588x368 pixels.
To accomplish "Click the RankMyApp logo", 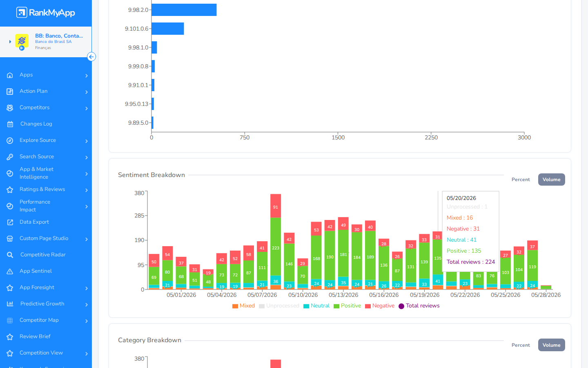I will pos(46,13).
